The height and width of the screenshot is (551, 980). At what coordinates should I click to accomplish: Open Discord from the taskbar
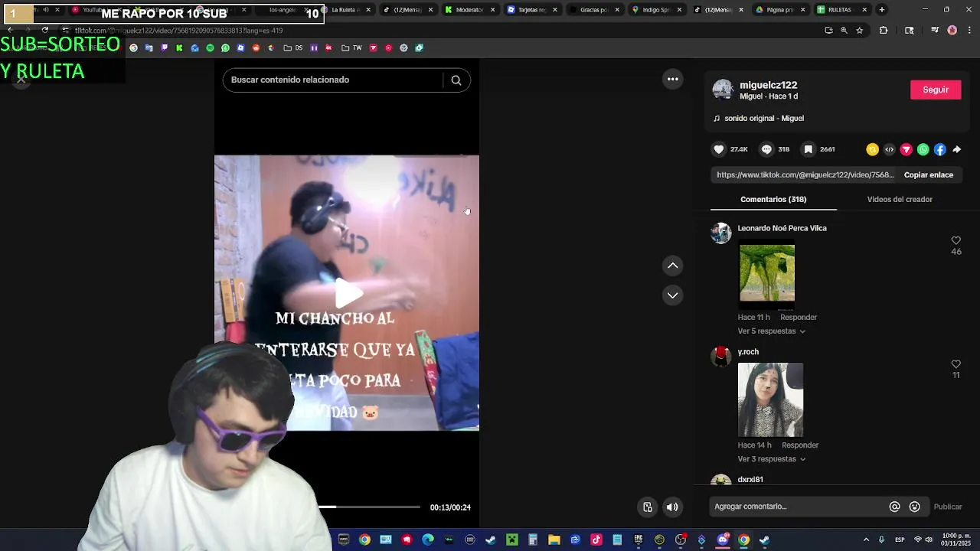click(723, 540)
